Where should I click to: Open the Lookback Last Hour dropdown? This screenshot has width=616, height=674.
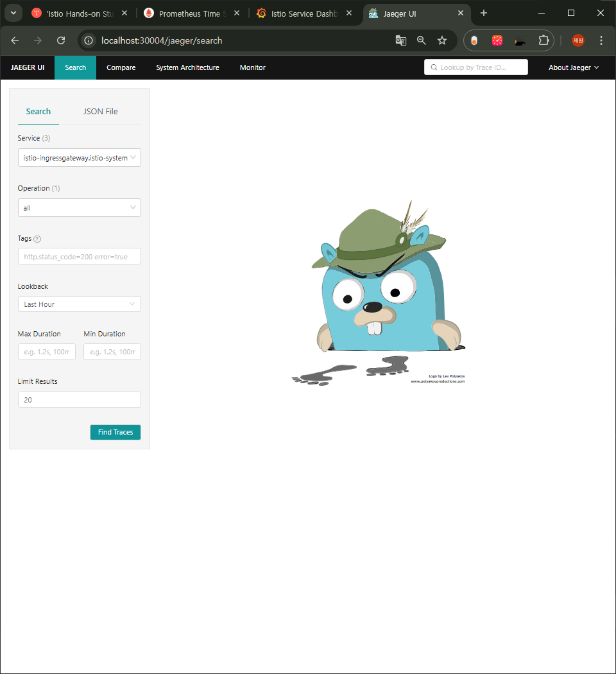pos(80,304)
